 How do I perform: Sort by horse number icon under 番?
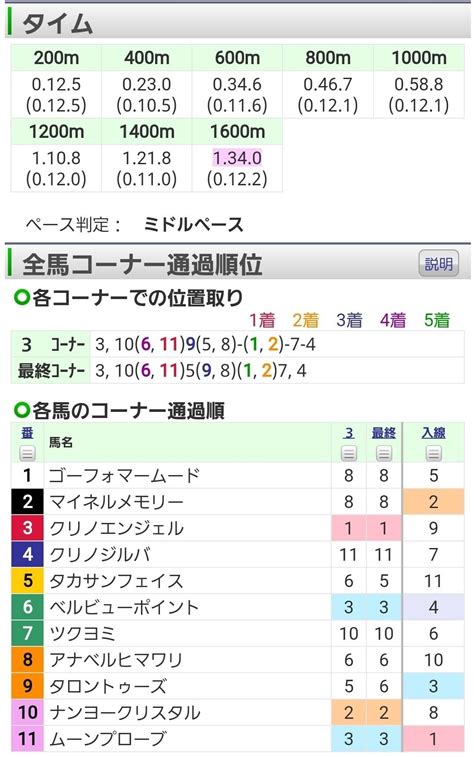point(27,453)
